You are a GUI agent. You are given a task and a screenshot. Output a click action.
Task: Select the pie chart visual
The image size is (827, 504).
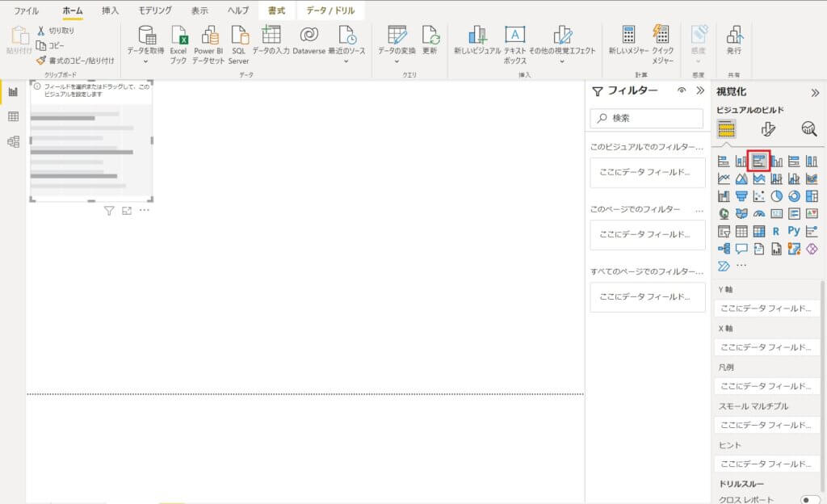(x=776, y=196)
